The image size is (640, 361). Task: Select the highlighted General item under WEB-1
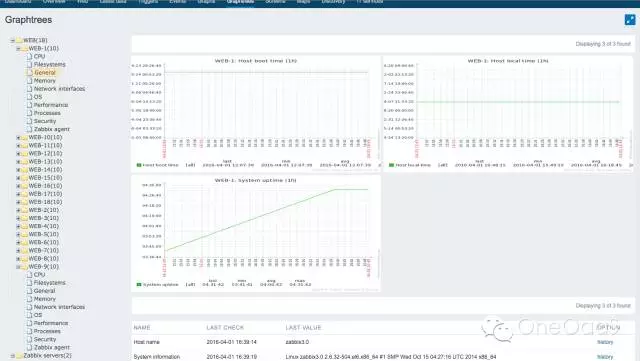(44, 72)
